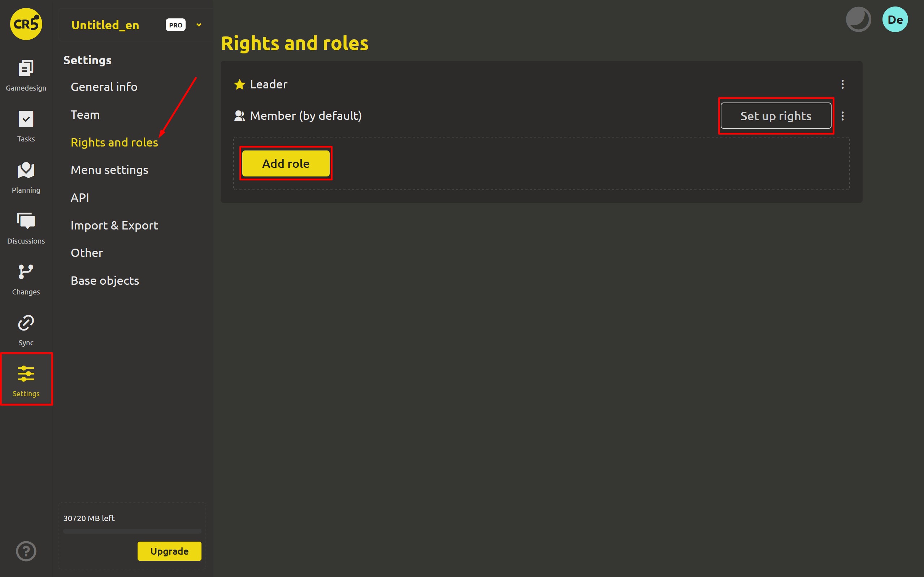Click the CR5 logo icon
The image size is (924, 577).
(x=26, y=24)
